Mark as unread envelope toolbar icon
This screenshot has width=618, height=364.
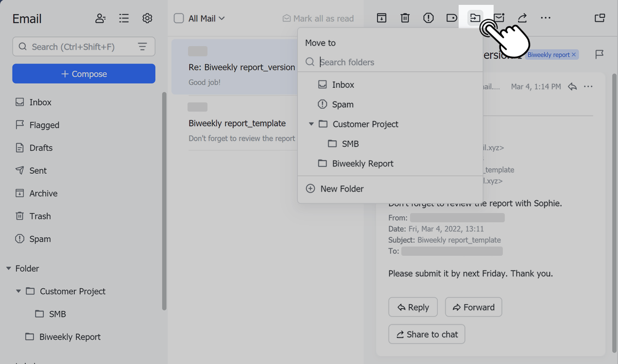[499, 18]
